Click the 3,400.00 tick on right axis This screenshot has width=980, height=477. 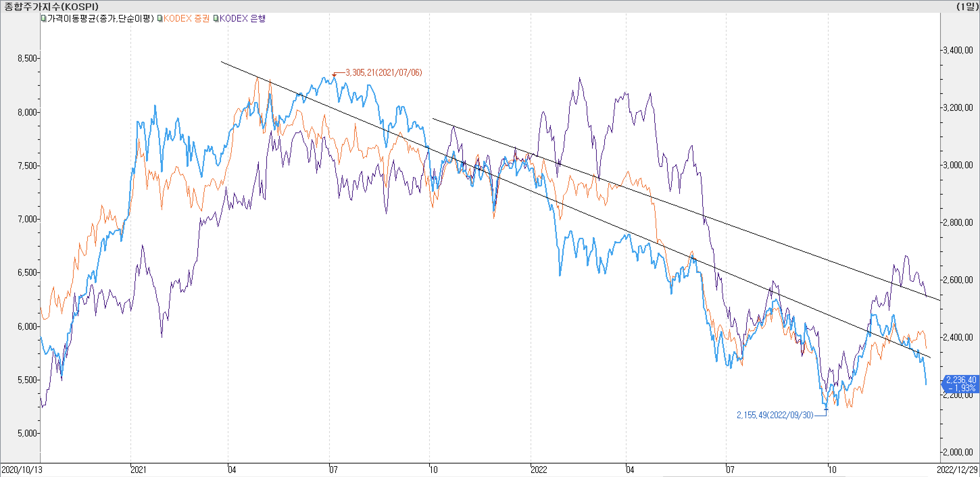[x=958, y=50]
